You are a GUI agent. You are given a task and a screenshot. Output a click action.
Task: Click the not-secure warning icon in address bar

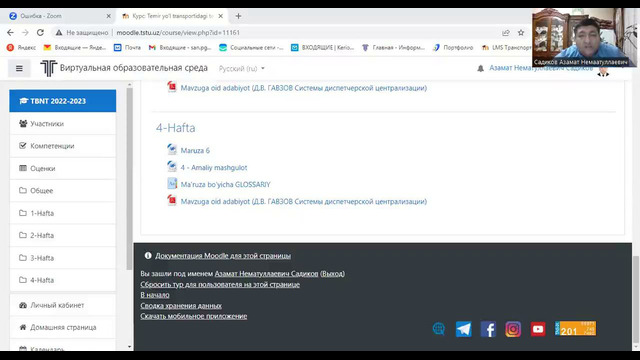(x=59, y=33)
